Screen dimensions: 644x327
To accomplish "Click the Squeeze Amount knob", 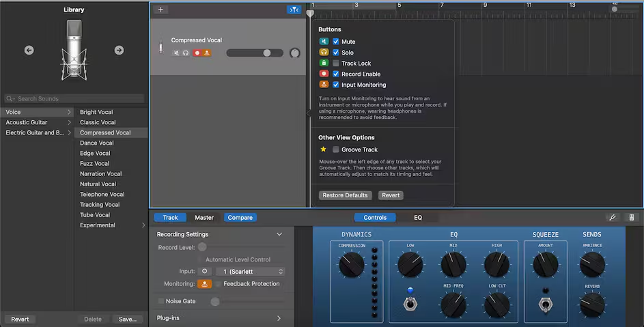I will click(x=546, y=265).
